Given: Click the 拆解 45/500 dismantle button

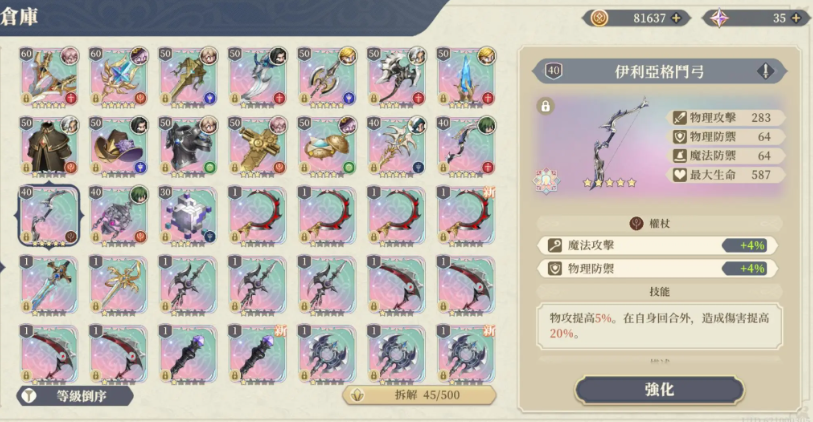Looking at the screenshot, I should [x=419, y=395].
